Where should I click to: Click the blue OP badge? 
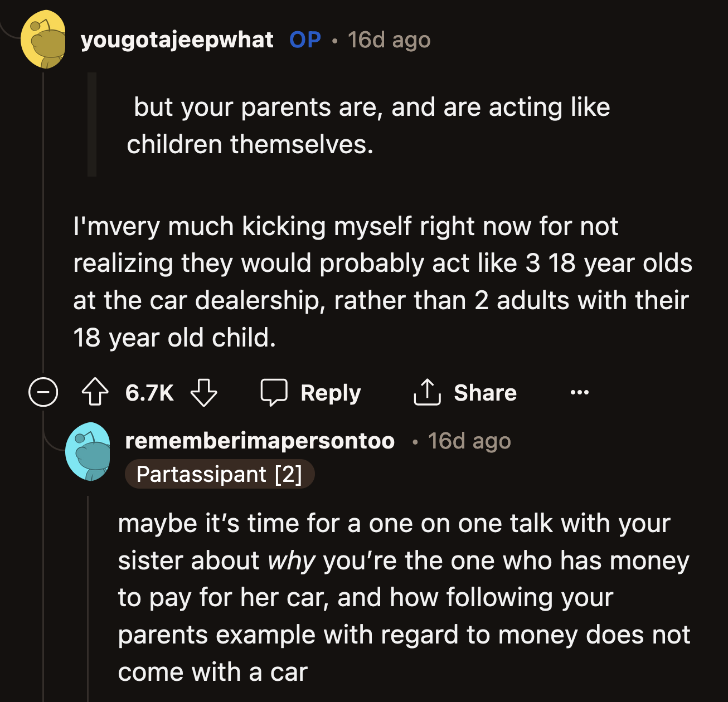[x=305, y=40]
